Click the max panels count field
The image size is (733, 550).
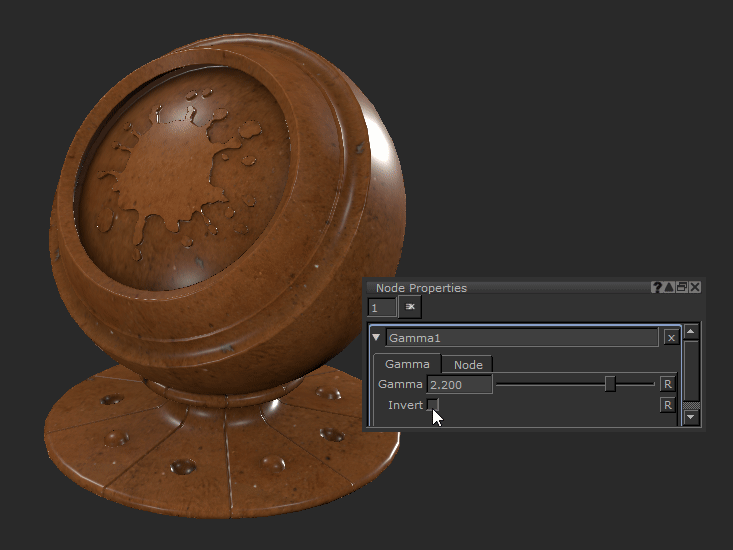(382, 308)
